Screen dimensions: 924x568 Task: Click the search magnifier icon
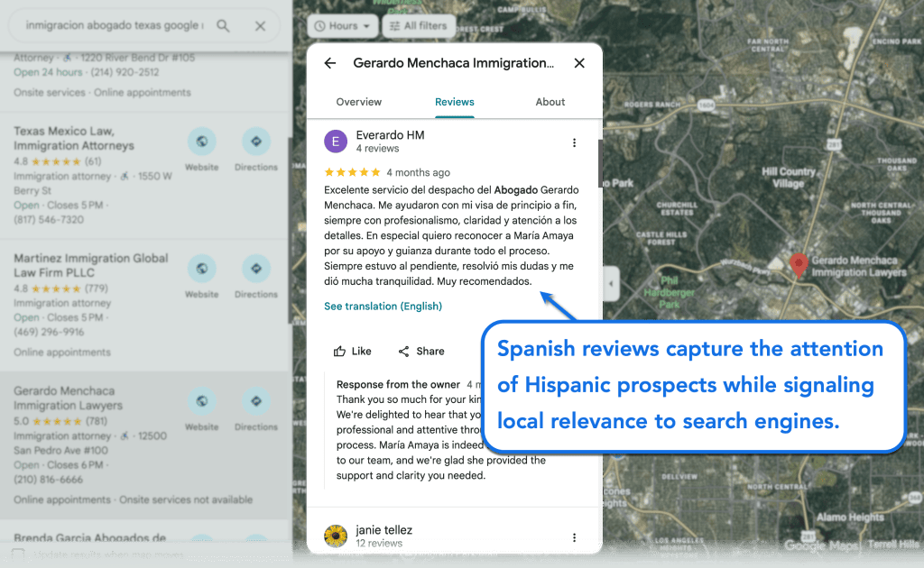(223, 26)
